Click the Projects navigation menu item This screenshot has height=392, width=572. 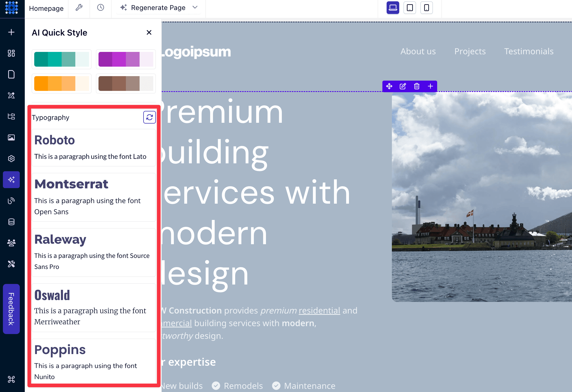pos(470,52)
